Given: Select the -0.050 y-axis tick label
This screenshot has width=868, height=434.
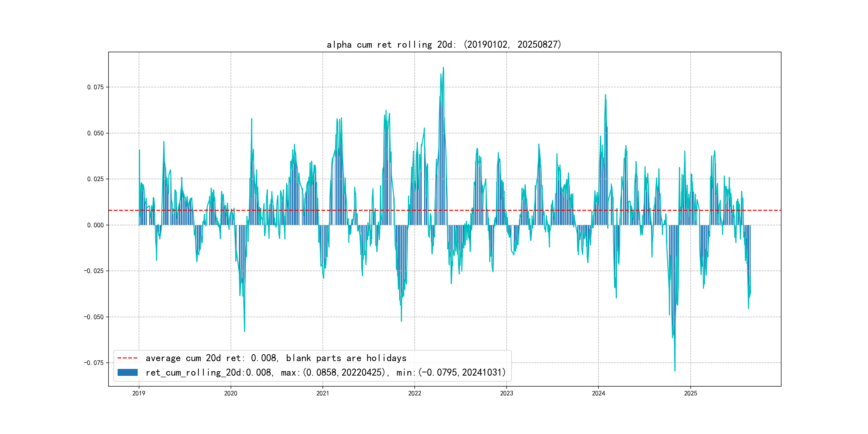Looking at the screenshot, I should click(94, 317).
